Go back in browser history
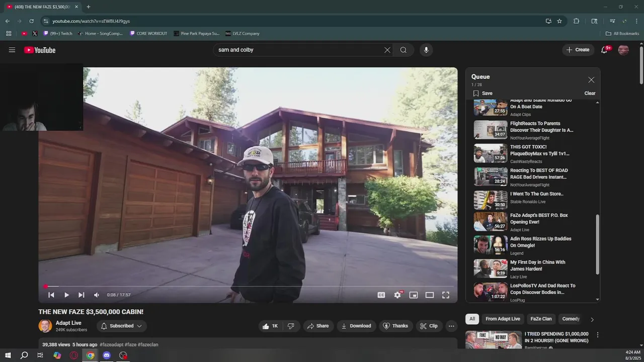 (x=8, y=21)
